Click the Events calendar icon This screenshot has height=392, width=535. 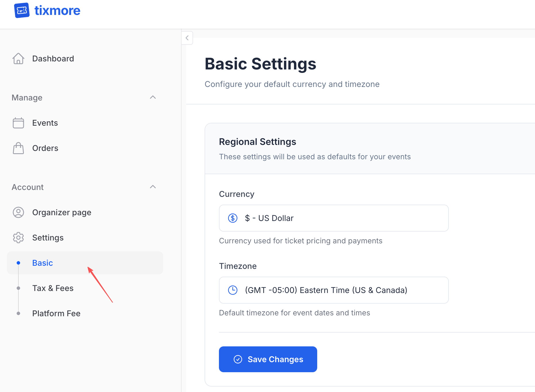pos(18,123)
